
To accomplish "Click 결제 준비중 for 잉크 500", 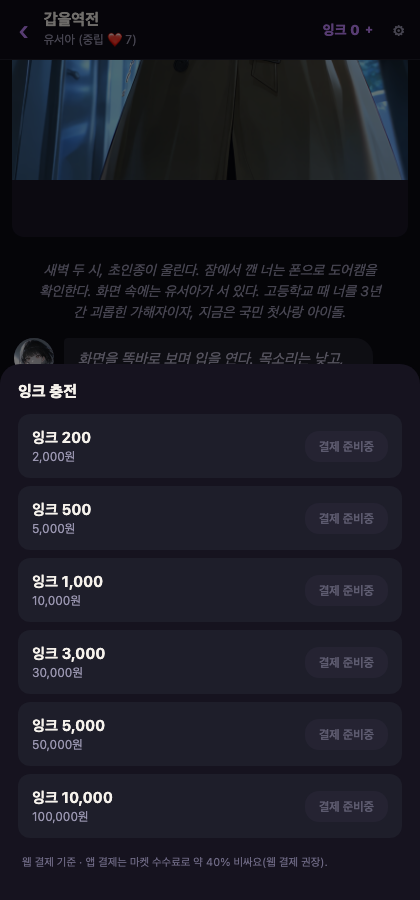I will point(347,518).
